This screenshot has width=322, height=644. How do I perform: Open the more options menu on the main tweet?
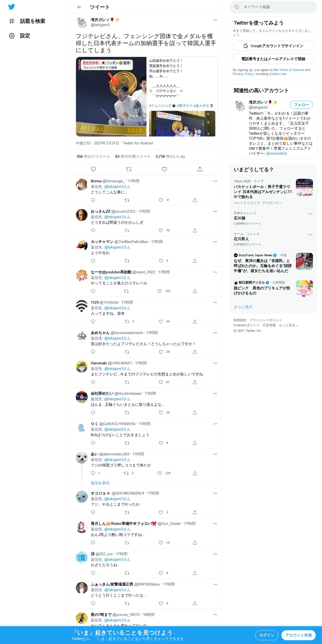215,20
